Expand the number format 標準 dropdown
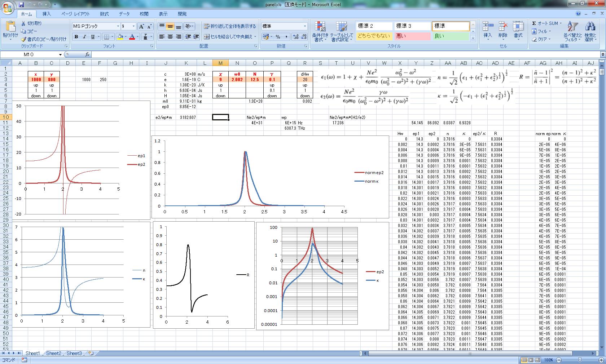The width and height of the screenshot is (606, 364). click(305, 26)
